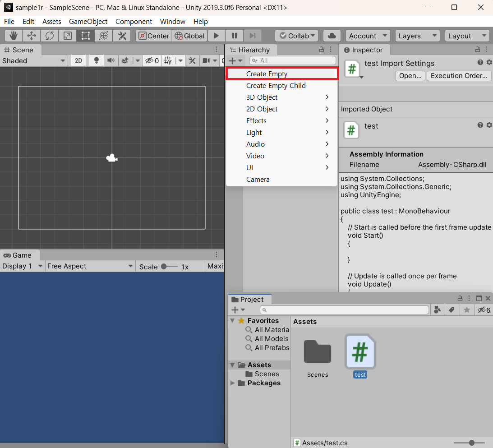493x448 pixels.
Task: Click Search by Type icon in Project
Action: pos(437,310)
